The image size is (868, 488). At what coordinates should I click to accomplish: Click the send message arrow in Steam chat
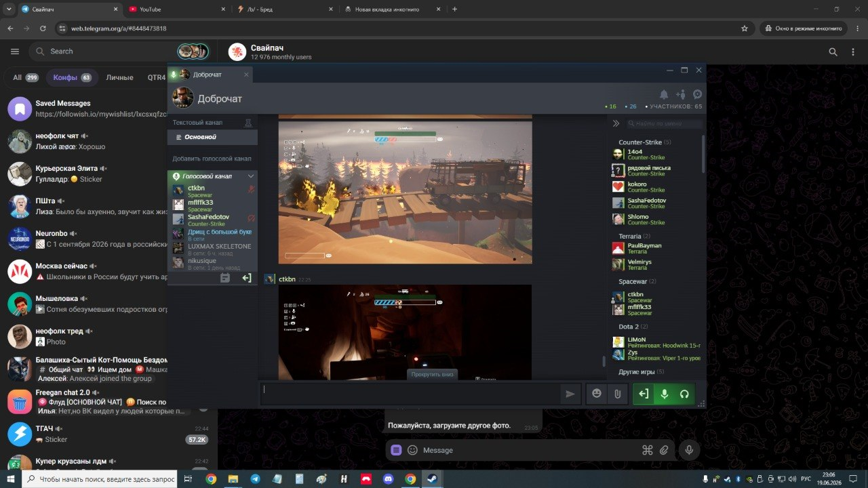pos(570,394)
